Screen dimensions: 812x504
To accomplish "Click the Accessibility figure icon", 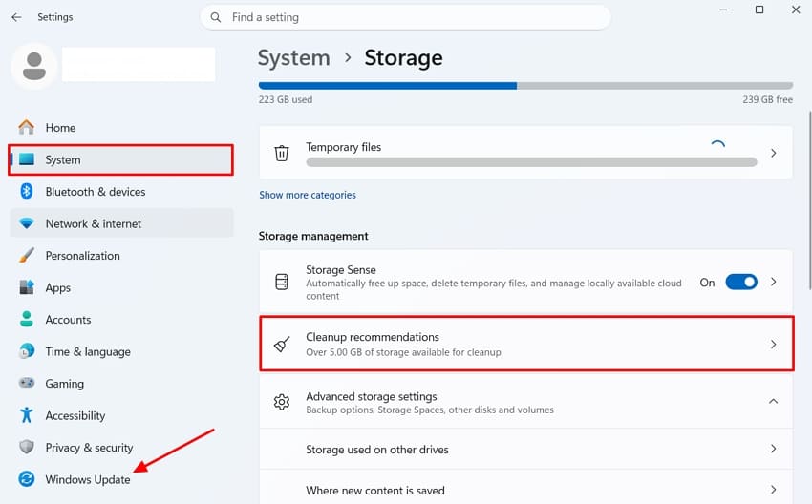I will [26, 415].
